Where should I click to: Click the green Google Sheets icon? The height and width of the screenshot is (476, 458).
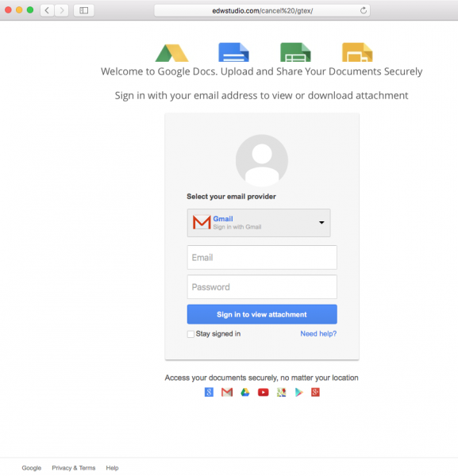[x=295, y=52]
